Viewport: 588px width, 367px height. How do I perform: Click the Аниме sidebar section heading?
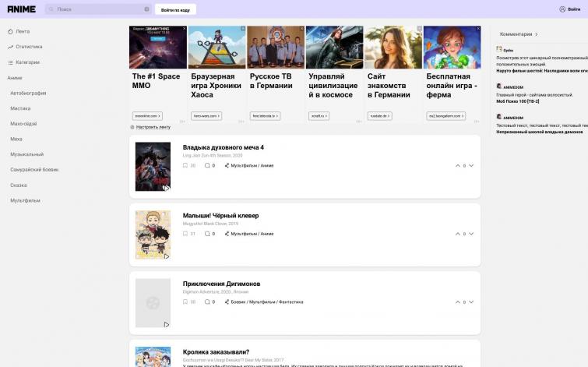(x=15, y=78)
